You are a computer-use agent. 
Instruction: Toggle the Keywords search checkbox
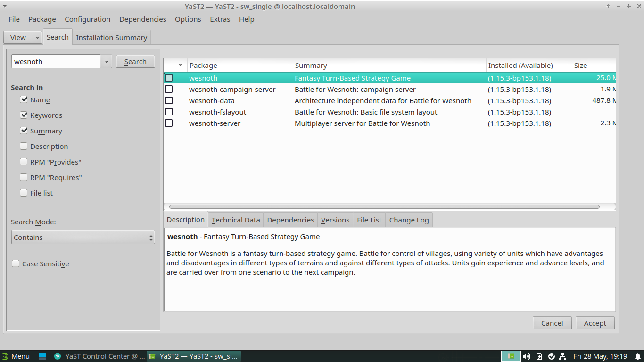[x=24, y=115]
